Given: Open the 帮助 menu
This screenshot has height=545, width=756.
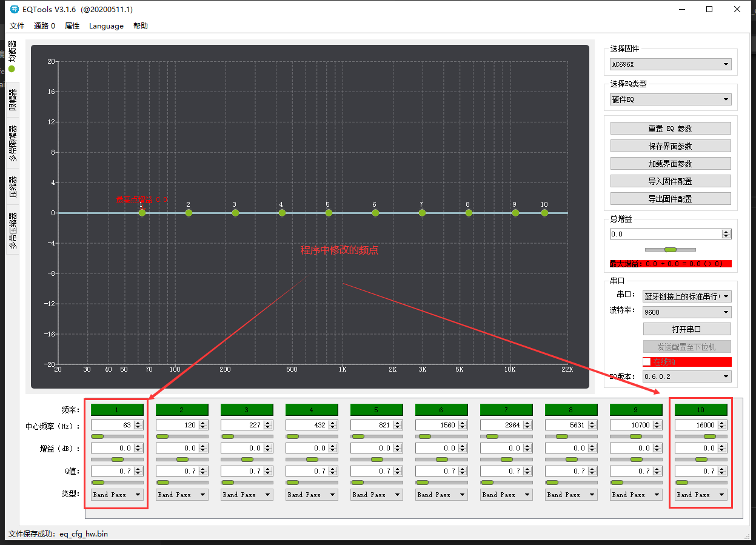Looking at the screenshot, I should coord(141,26).
